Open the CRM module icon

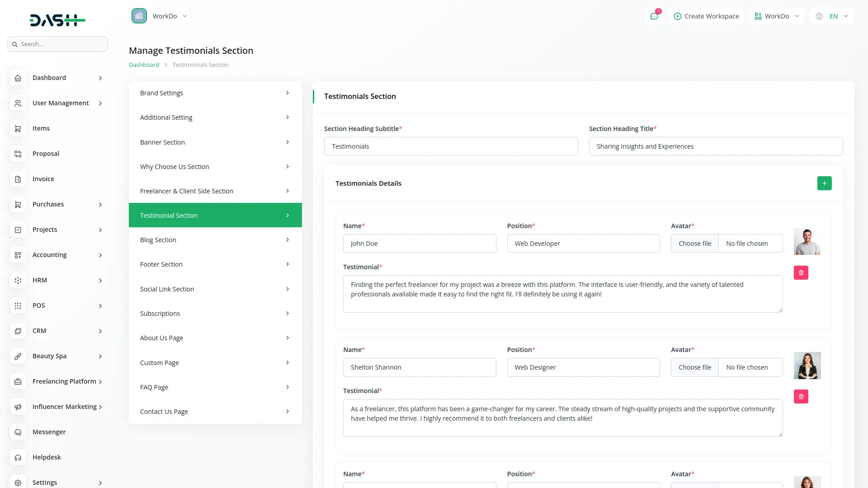coord(18,331)
